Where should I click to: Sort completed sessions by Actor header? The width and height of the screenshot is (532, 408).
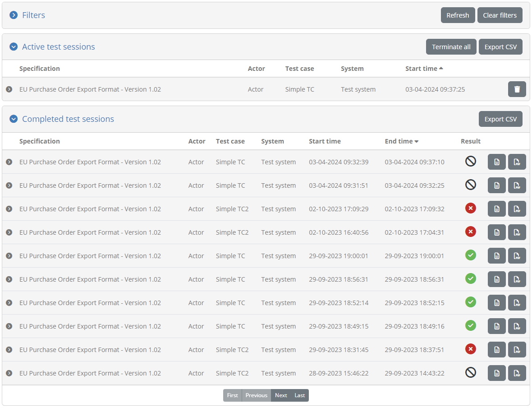coord(197,141)
